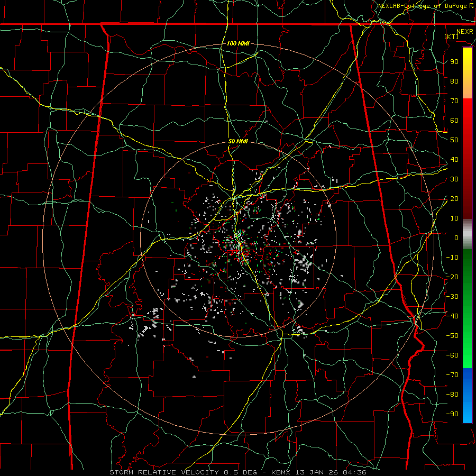Click the NEXLAB-College of DuPage watermark text
476x476 pixels.
[425, 6]
